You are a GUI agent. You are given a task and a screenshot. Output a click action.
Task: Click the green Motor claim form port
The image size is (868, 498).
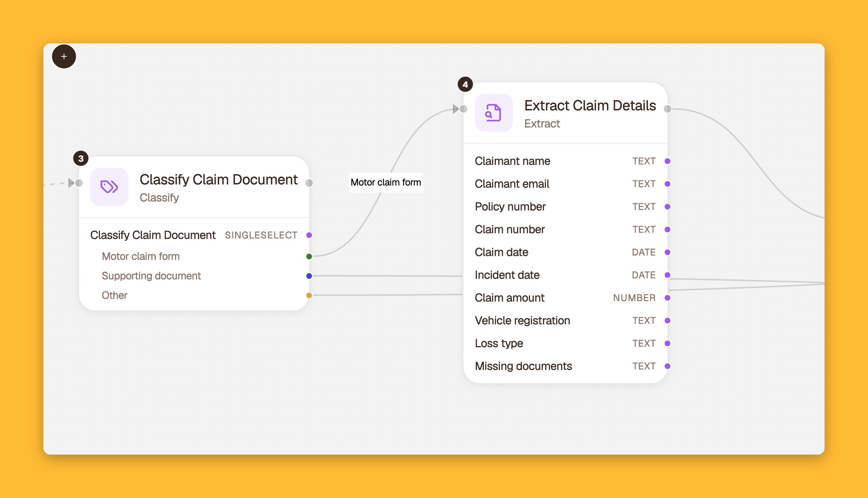(309, 256)
